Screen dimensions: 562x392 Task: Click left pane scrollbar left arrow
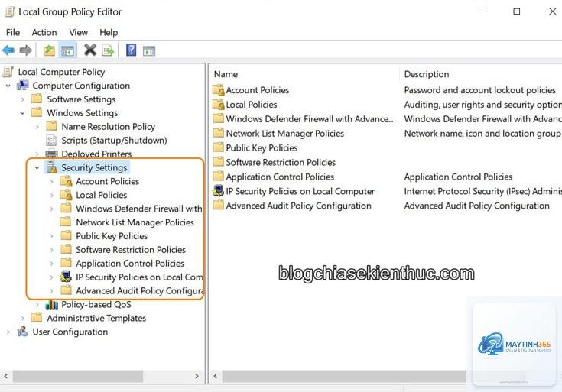point(6,376)
